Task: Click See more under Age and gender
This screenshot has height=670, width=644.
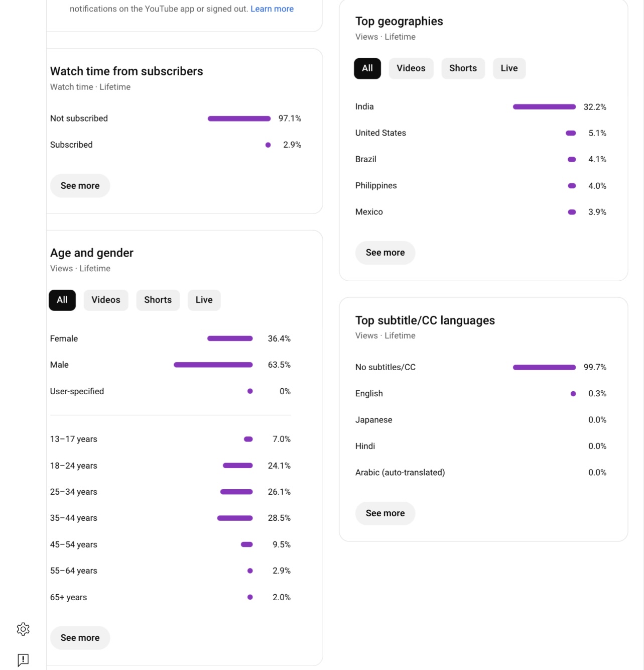Action: [x=80, y=638]
